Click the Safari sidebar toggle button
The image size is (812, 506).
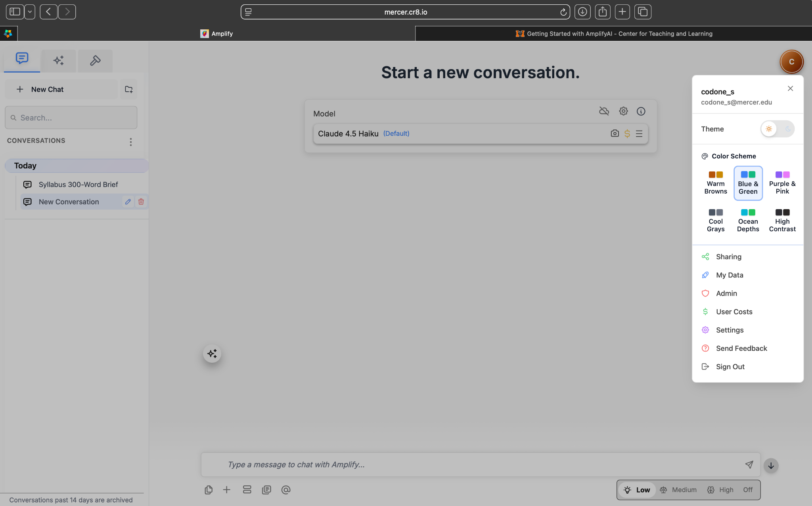(x=15, y=12)
